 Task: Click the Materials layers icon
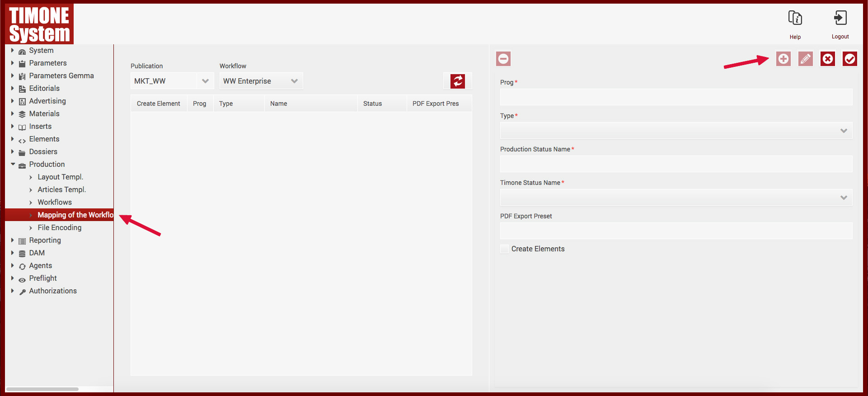coord(22,114)
